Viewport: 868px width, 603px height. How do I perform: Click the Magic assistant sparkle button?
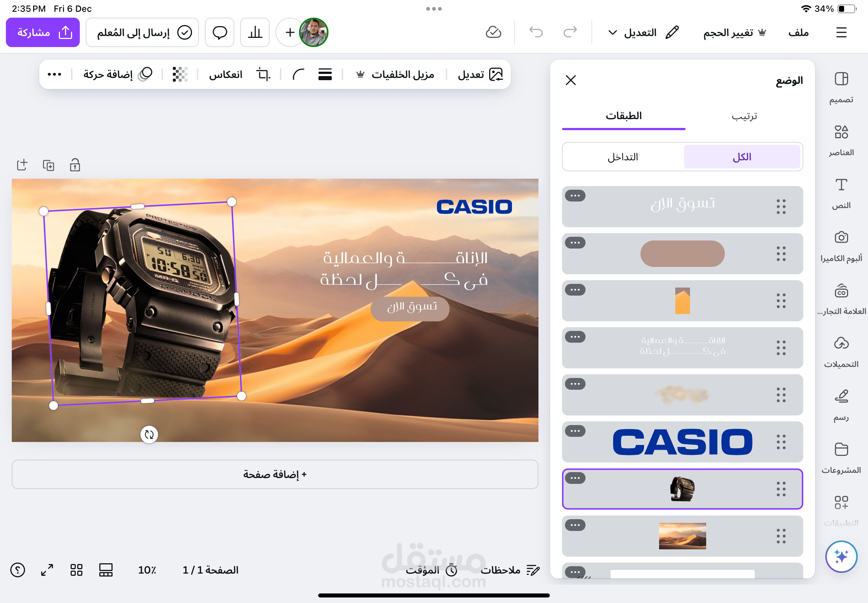[841, 556]
